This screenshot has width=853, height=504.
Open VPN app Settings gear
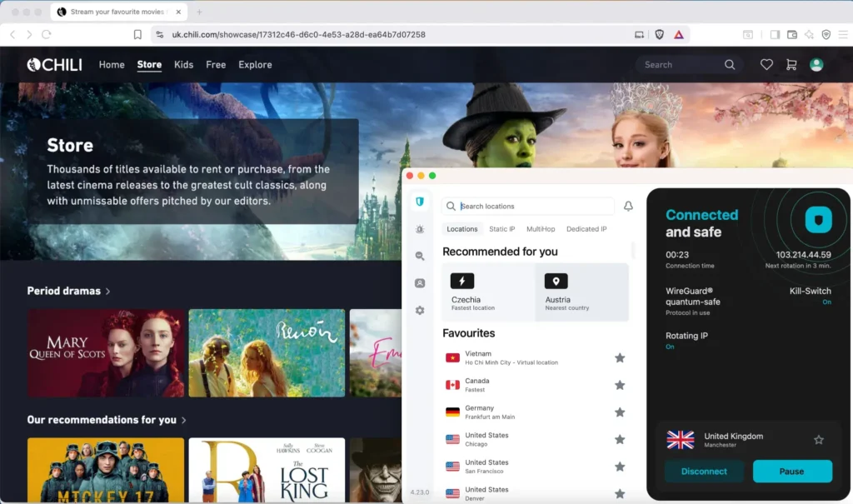[420, 310]
